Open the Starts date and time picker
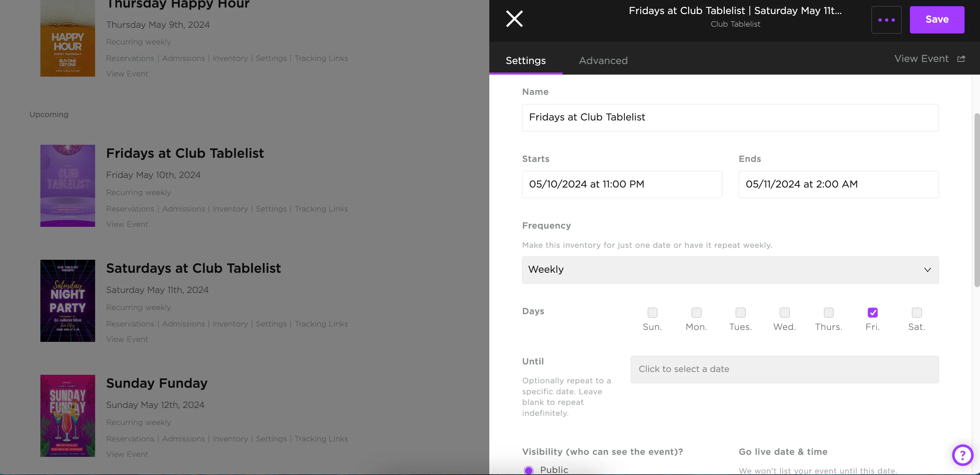The height and width of the screenshot is (475, 980). coord(622,184)
